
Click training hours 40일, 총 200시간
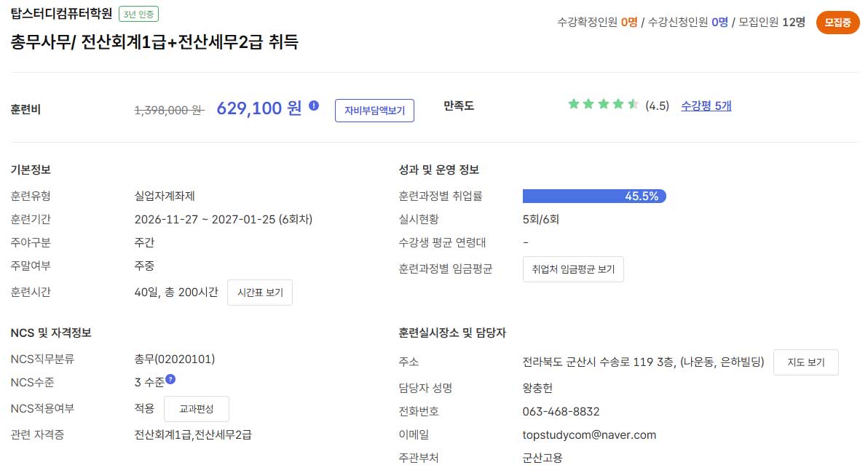pyautogui.click(x=176, y=292)
